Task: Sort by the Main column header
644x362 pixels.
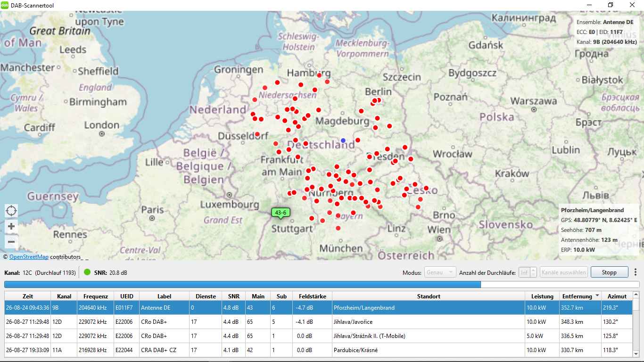Action: pyautogui.click(x=258, y=296)
